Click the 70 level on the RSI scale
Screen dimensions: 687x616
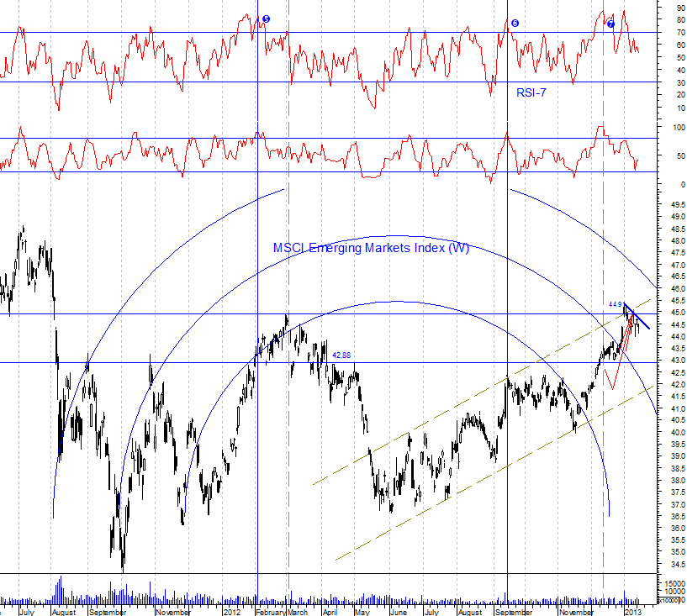[x=681, y=33]
